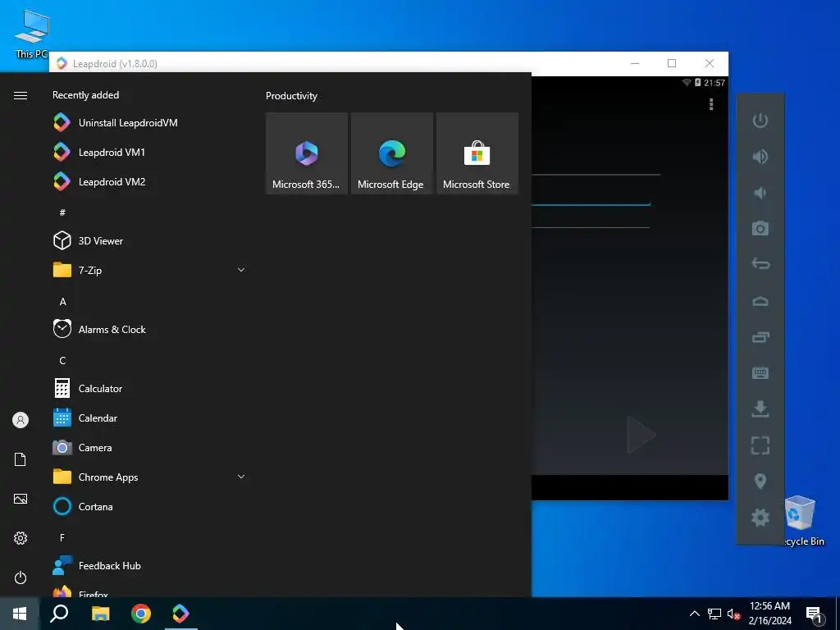Click Leapdroid taskbar icon
The width and height of the screenshot is (840, 630).
pos(181,614)
